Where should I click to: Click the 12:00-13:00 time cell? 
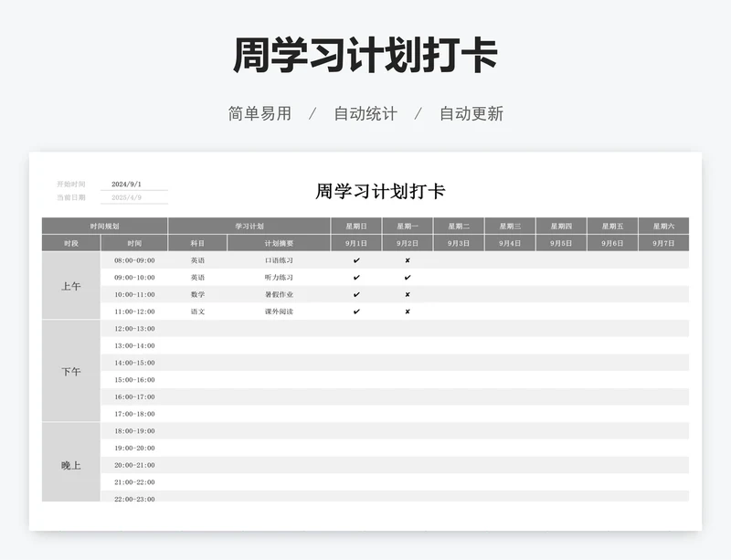pyautogui.click(x=134, y=328)
